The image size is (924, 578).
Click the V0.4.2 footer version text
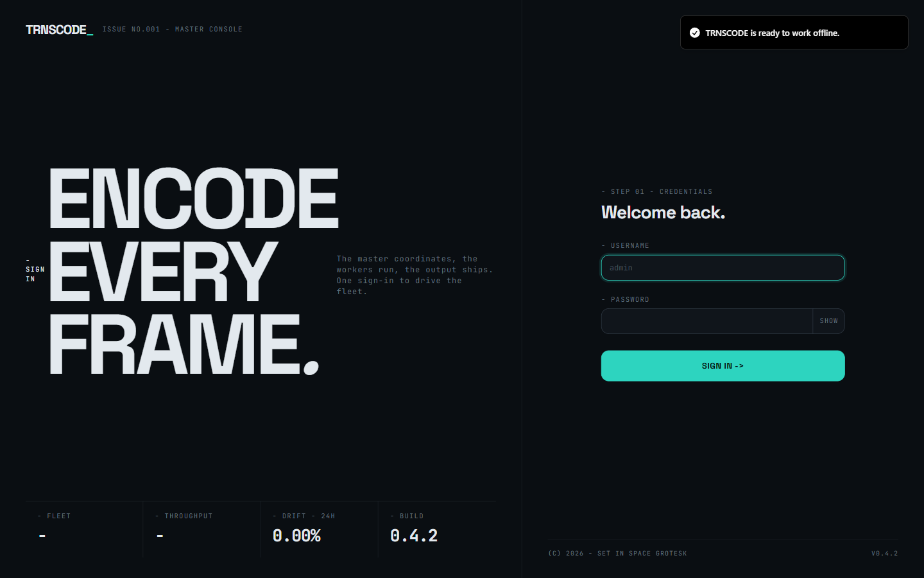885,554
